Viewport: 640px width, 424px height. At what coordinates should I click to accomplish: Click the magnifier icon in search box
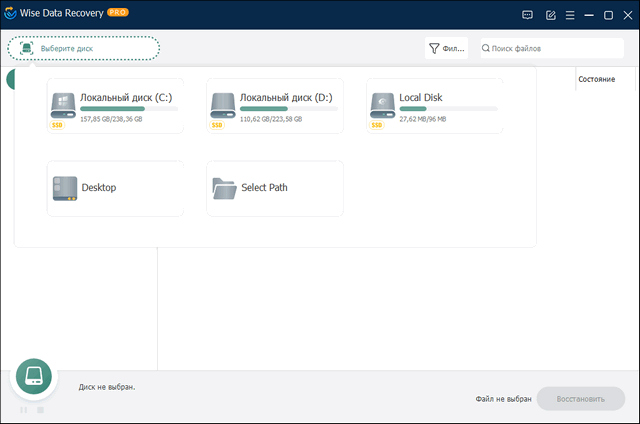coord(486,48)
